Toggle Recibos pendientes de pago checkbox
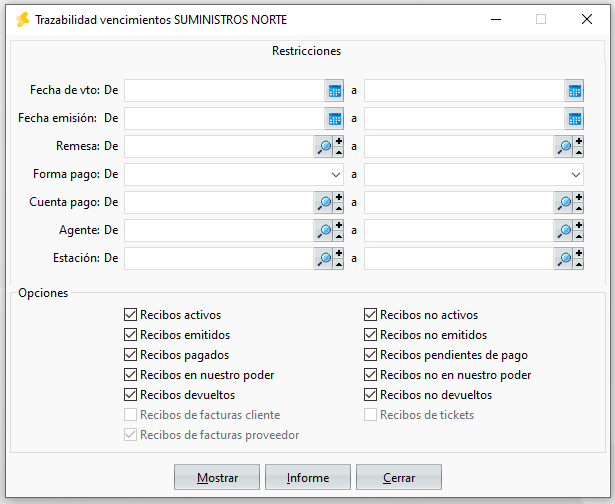 pyautogui.click(x=370, y=355)
